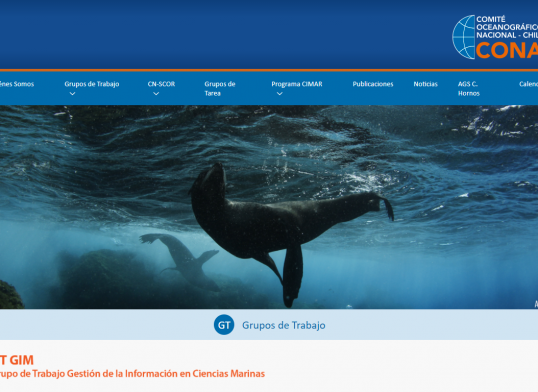
Task: Open the AGS C. Hornos menu item
Action: coord(469,89)
